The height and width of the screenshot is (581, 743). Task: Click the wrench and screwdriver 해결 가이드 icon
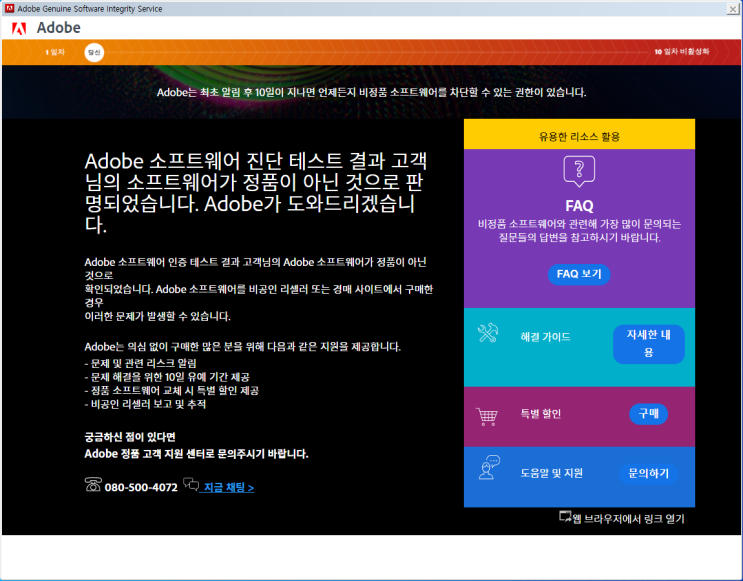point(488,333)
